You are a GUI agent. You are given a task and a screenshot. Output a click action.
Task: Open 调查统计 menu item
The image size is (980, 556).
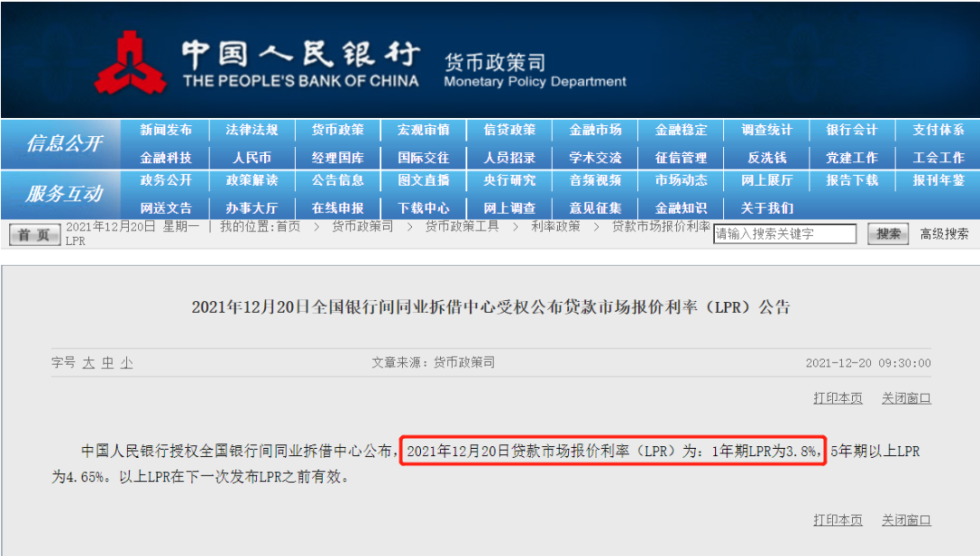click(x=767, y=130)
